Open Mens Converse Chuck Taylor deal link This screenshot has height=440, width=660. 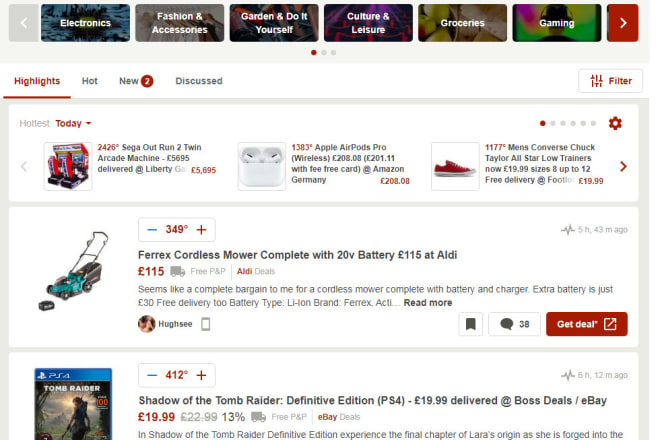[x=540, y=163]
